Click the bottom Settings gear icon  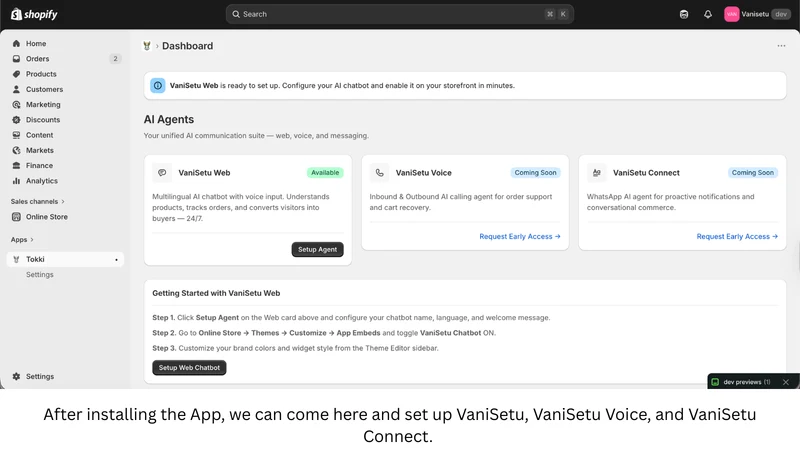16,377
